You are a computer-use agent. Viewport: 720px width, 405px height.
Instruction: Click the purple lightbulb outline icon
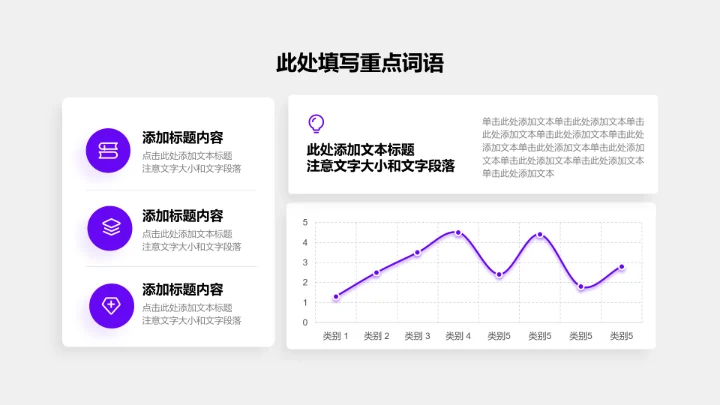[317, 123]
